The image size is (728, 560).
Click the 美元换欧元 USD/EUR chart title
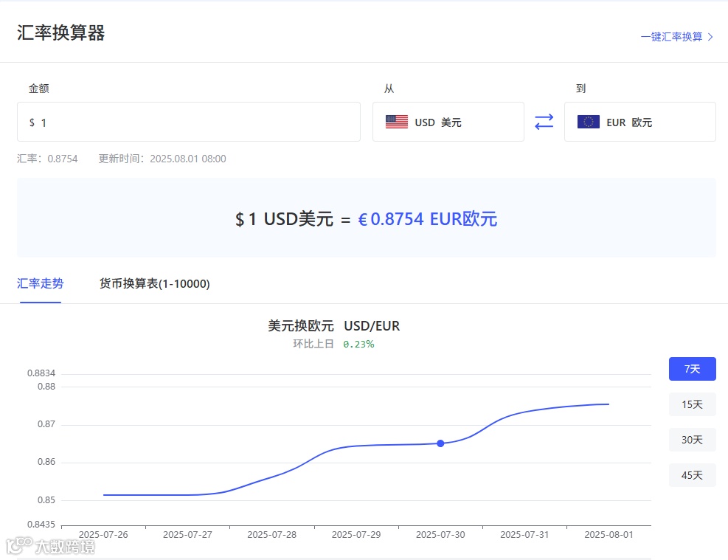334,326
